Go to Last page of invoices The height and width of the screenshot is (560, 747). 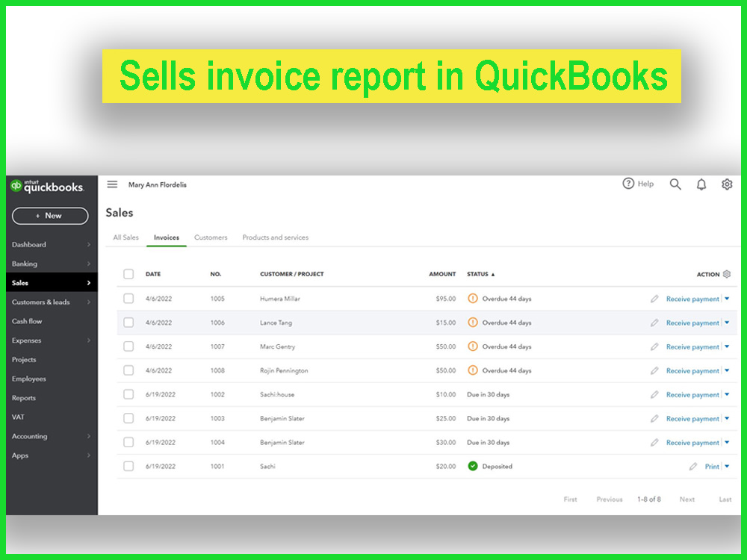click(x=725, y=499)
